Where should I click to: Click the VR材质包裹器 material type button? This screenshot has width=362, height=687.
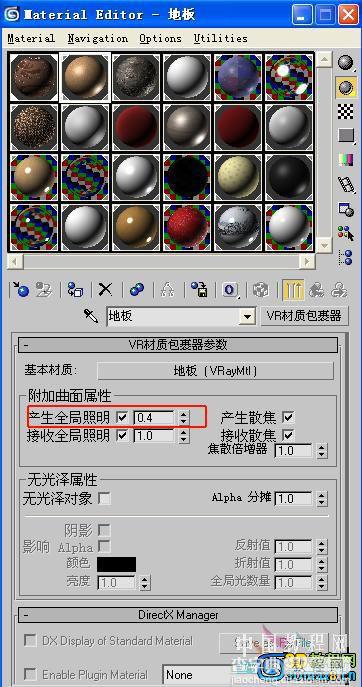(305, 316)
